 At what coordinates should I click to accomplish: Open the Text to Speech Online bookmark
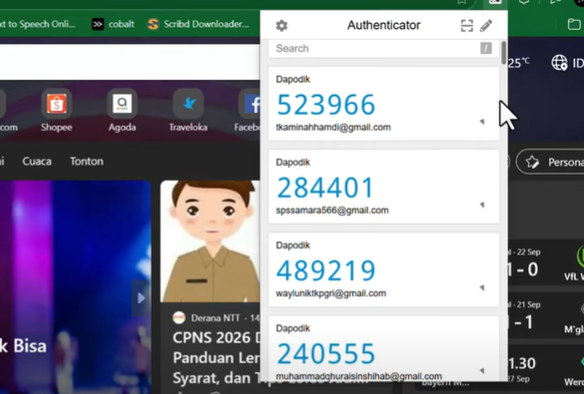click(x=37, y=24)
